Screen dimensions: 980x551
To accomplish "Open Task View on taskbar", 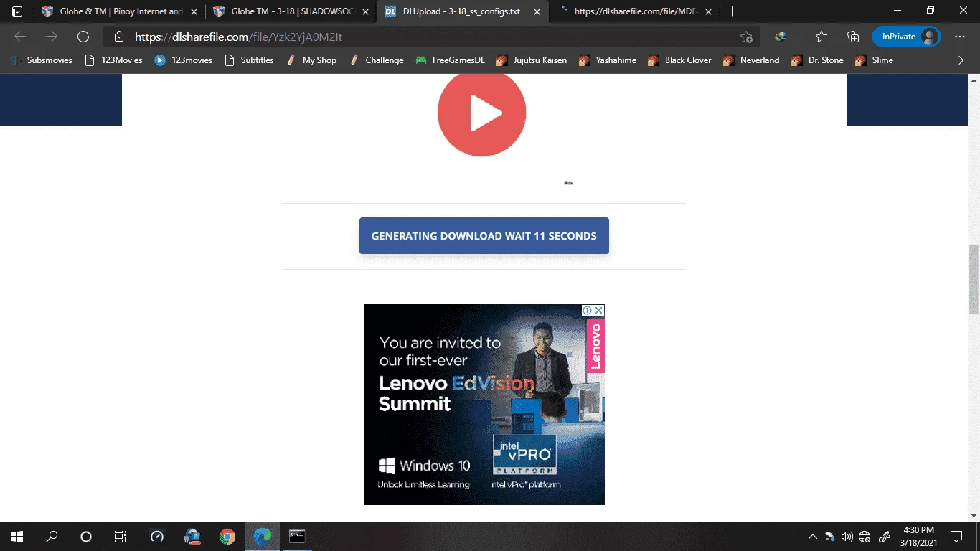I will (x=121, y=537).
